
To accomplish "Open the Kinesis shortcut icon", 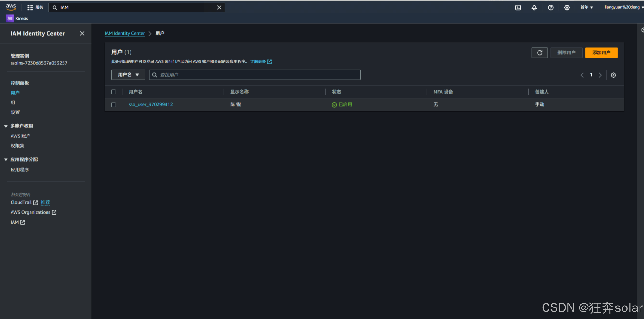I will pyautogui.click(x=10, y=18).
